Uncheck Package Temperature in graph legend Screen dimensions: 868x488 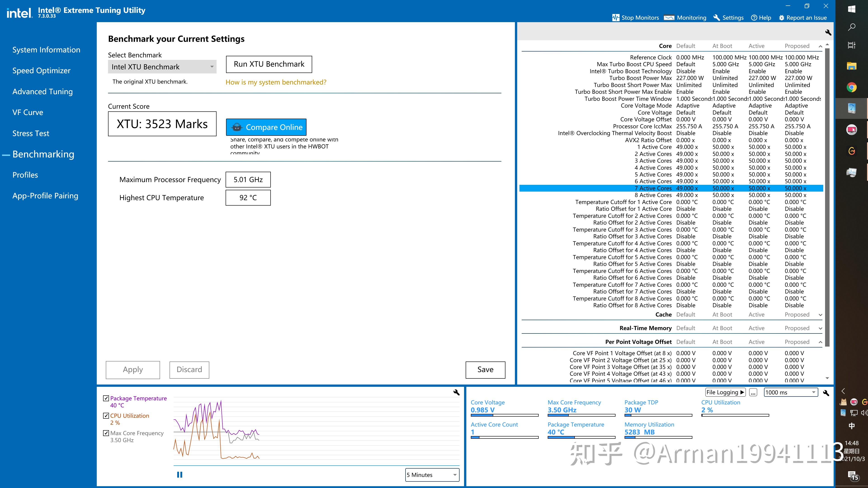(x=106, y=398)
